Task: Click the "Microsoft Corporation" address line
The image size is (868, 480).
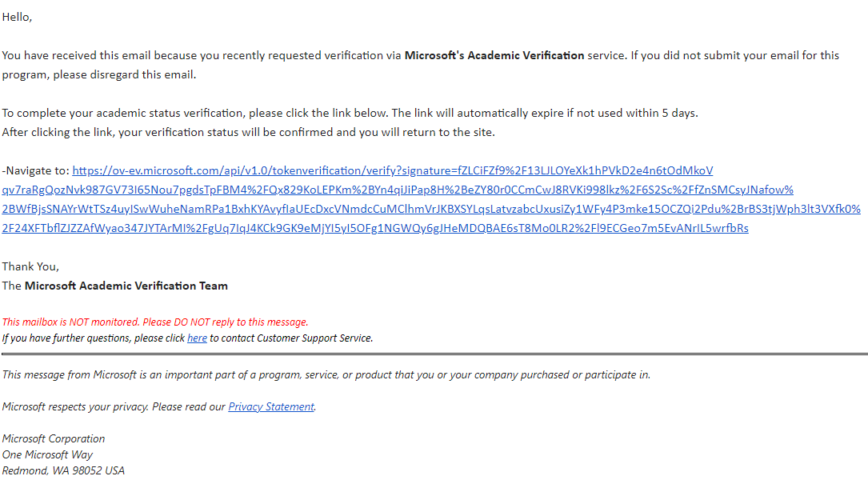Action: click(x=53, y=438)
